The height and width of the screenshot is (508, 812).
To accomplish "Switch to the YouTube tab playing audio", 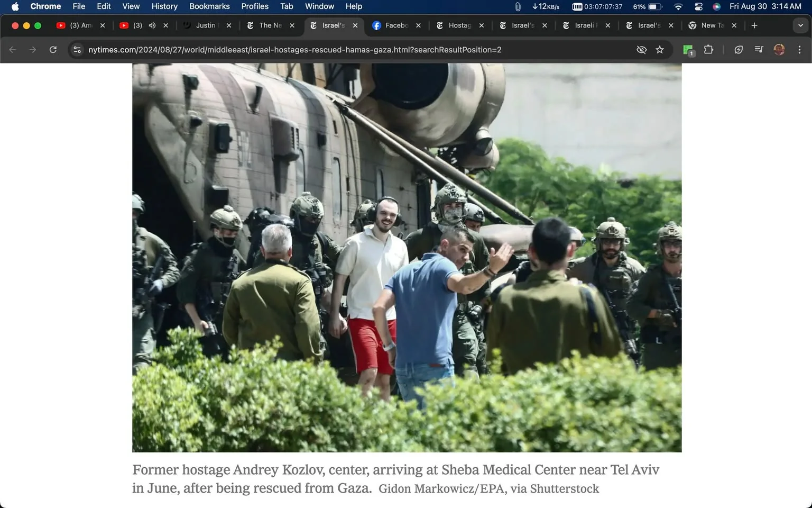I will [137, 25].
